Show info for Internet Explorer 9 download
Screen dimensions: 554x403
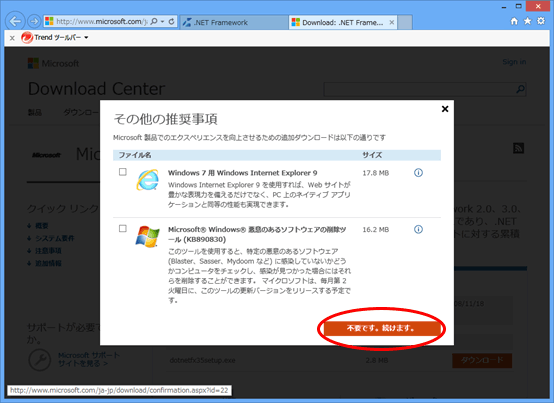point(418,173)
